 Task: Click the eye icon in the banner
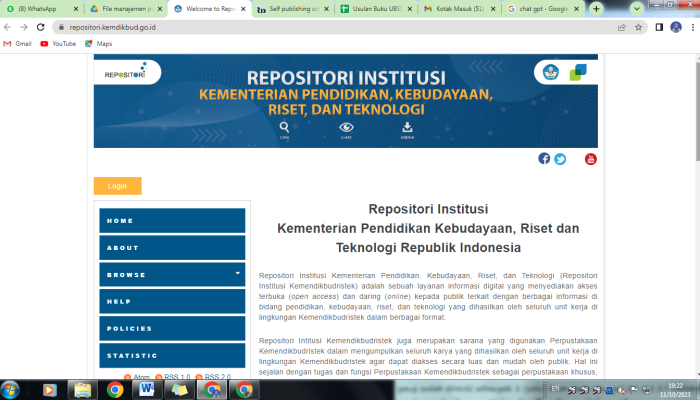pyautogui.click(x=346, y=127)
